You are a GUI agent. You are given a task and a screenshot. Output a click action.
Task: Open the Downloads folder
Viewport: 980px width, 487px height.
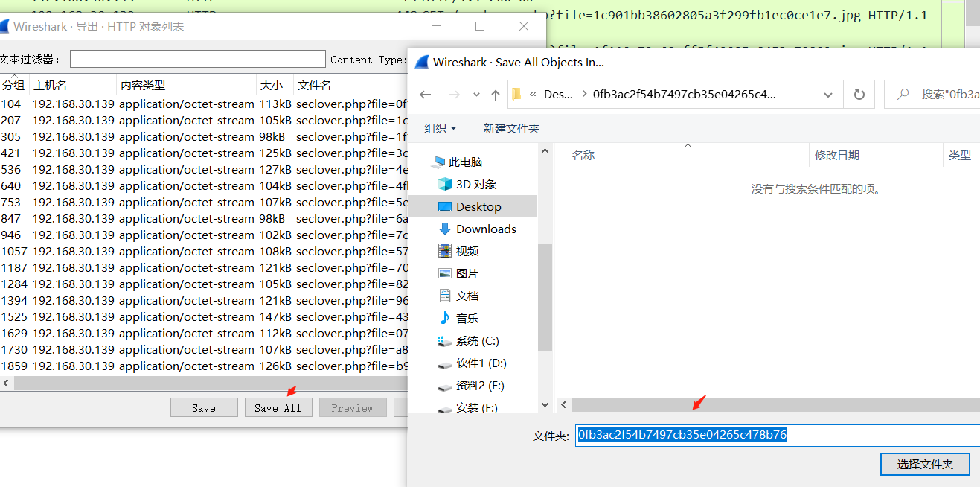point(486,229)
